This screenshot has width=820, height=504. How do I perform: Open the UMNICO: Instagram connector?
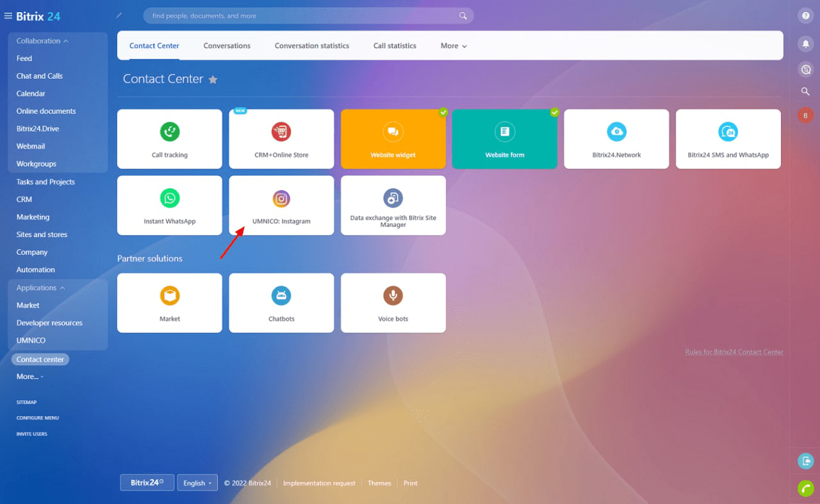281,206
